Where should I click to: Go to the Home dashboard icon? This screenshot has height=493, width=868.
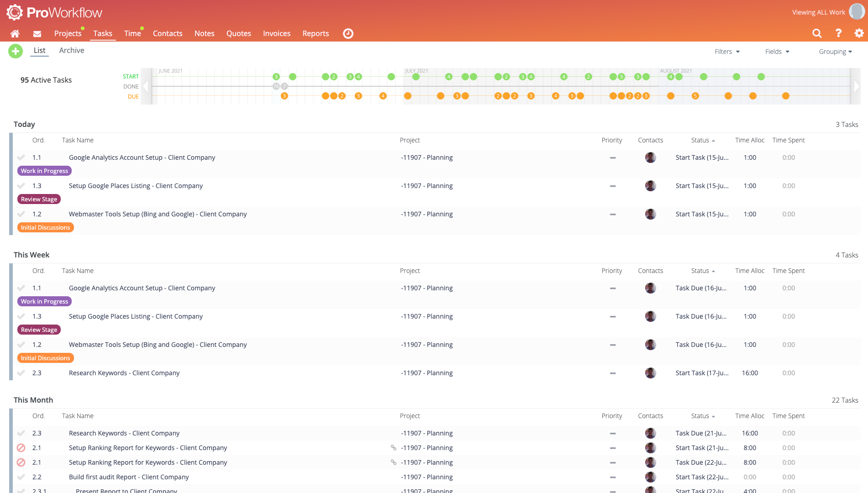15,33
